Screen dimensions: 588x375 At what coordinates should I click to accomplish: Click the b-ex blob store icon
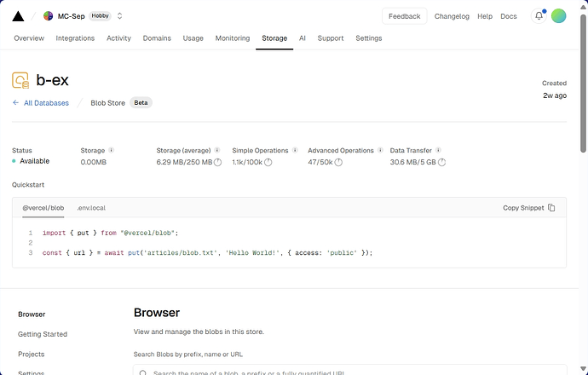click(x=20, y=80)
